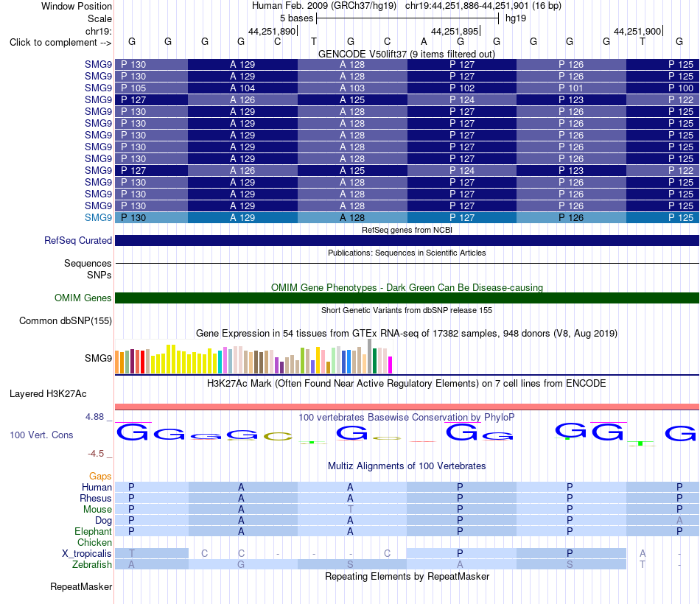Click the 'T' amino acid in Mouse row
The height and width of the screenshot is (604, 700).
click(x=351, y=510)
